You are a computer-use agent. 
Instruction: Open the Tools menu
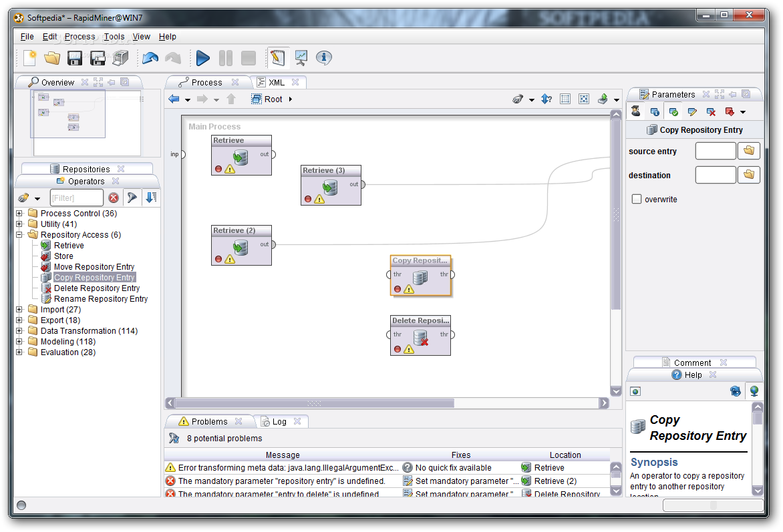114,37
